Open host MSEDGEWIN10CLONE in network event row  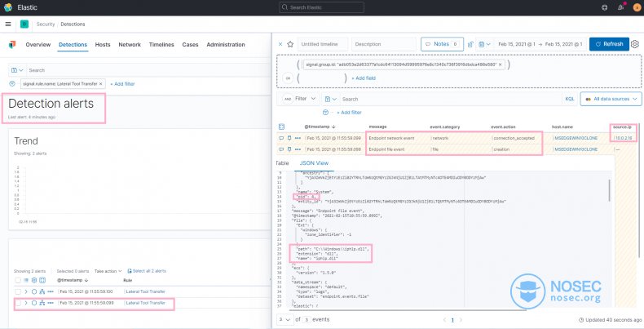(576, 138)
